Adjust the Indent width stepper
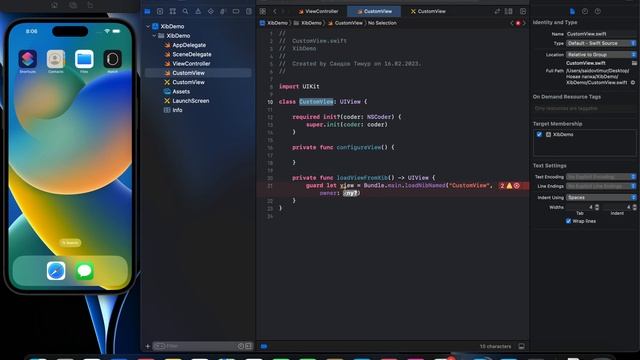The image size is (640, 360). pyautogui.click(x=634, y=207)
